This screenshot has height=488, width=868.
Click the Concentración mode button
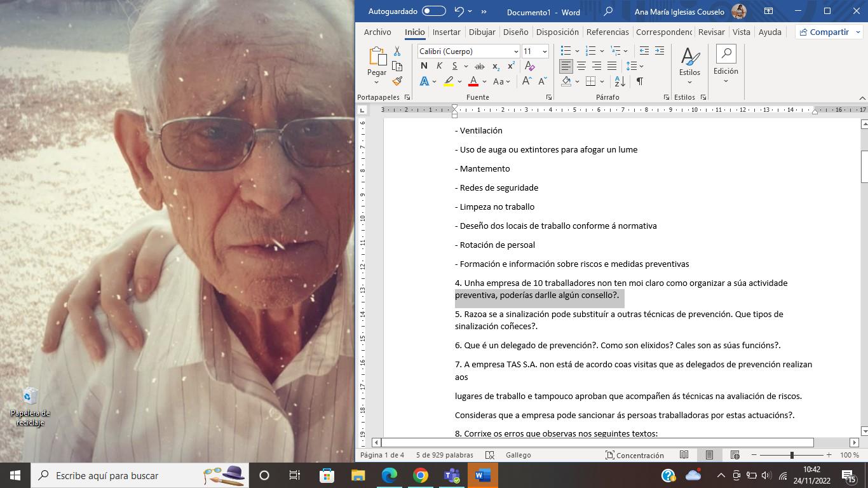coord(634,455)
